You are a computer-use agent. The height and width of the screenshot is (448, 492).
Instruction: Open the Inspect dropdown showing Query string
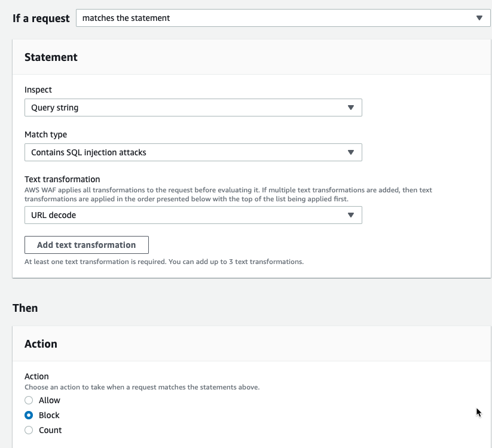(x=193, y=108)
